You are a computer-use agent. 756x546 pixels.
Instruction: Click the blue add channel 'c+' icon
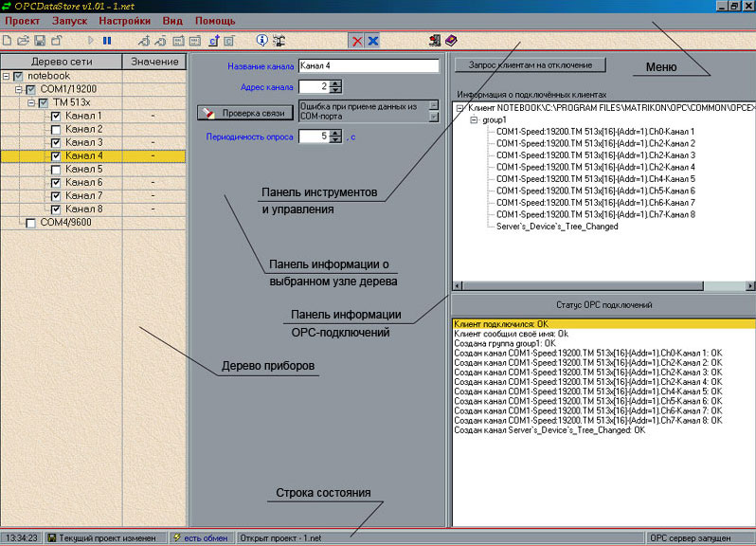214,41
